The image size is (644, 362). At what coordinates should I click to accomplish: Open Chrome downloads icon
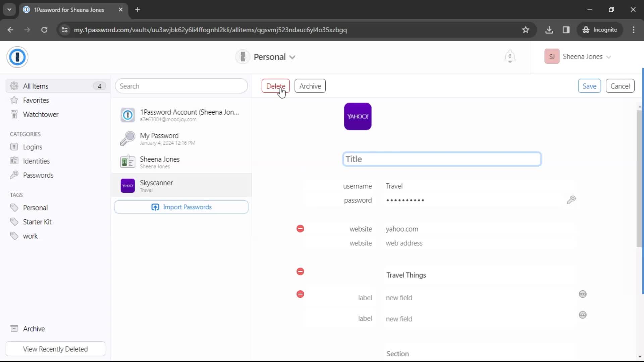(x=549, y=30)
